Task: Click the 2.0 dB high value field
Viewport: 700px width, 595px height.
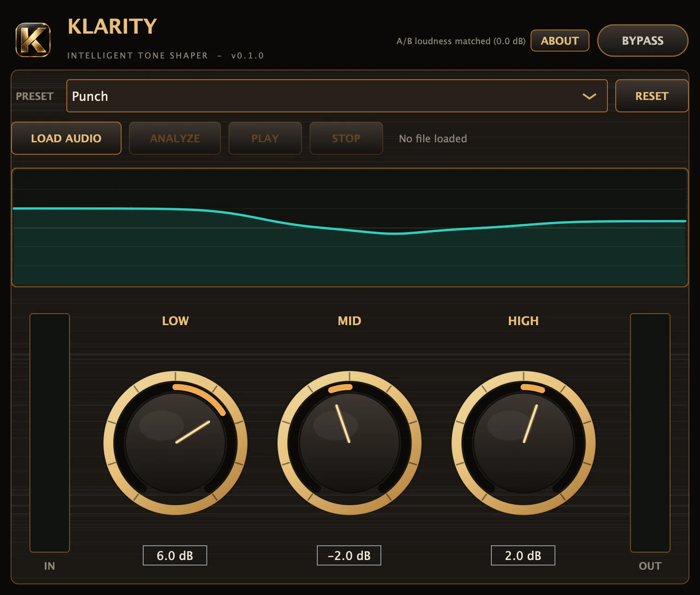Action: click(x=523, y=555)
